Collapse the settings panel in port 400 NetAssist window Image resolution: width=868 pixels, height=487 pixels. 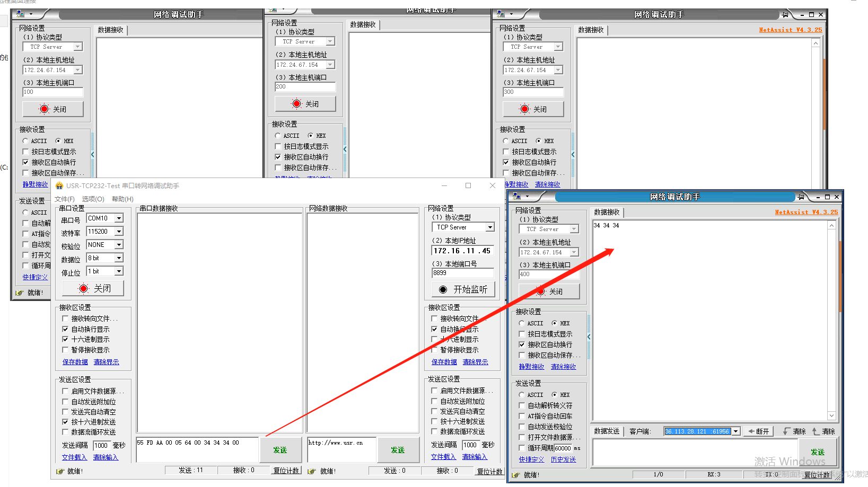click(589, 337)
